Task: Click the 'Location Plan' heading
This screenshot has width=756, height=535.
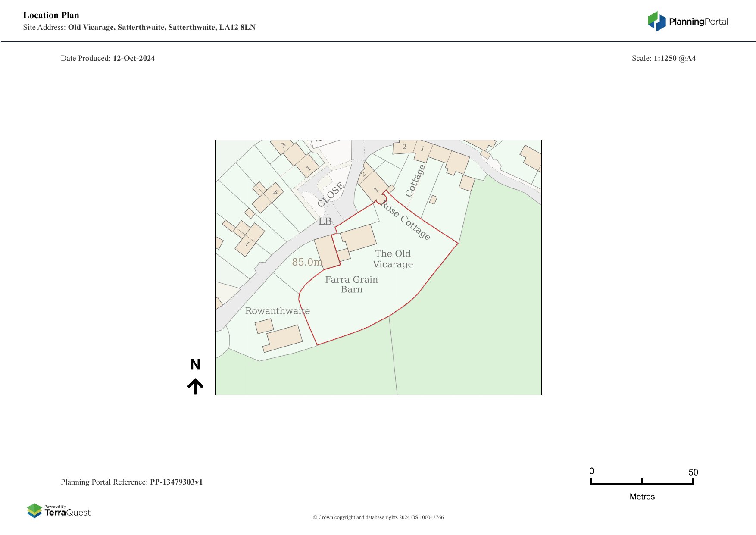Action: tap(51, 15)
